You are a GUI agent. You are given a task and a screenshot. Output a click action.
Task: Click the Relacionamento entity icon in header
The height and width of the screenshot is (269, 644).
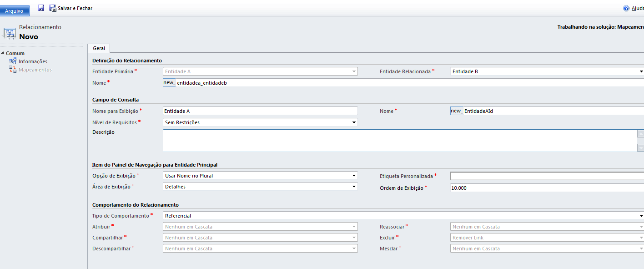click(10, 33)
